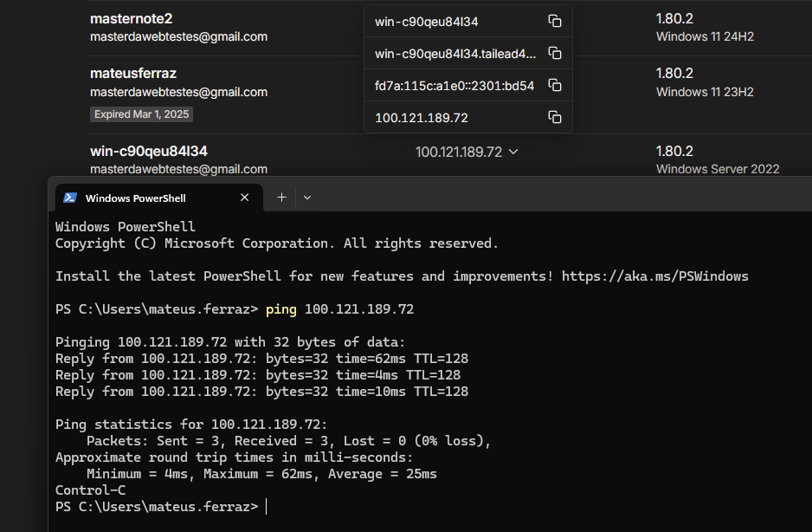Copy the fd7a:115c IPv6 address

(555, 86)
